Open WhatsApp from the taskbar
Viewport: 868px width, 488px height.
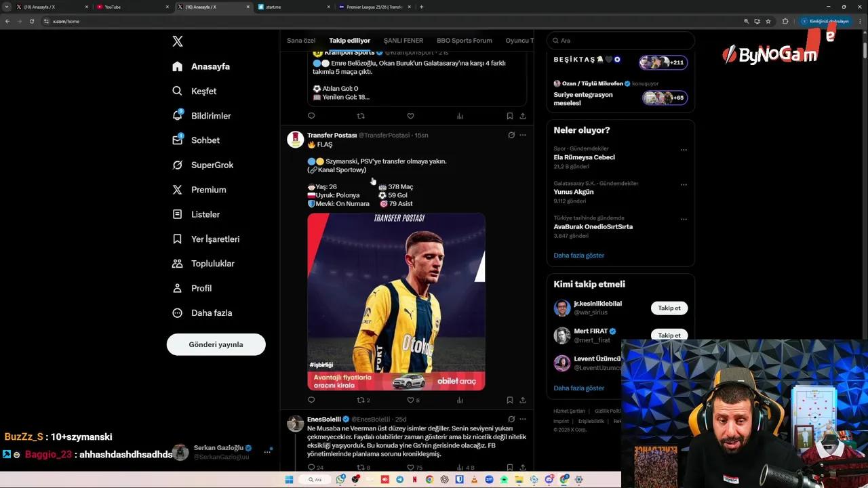coord(340,480)
